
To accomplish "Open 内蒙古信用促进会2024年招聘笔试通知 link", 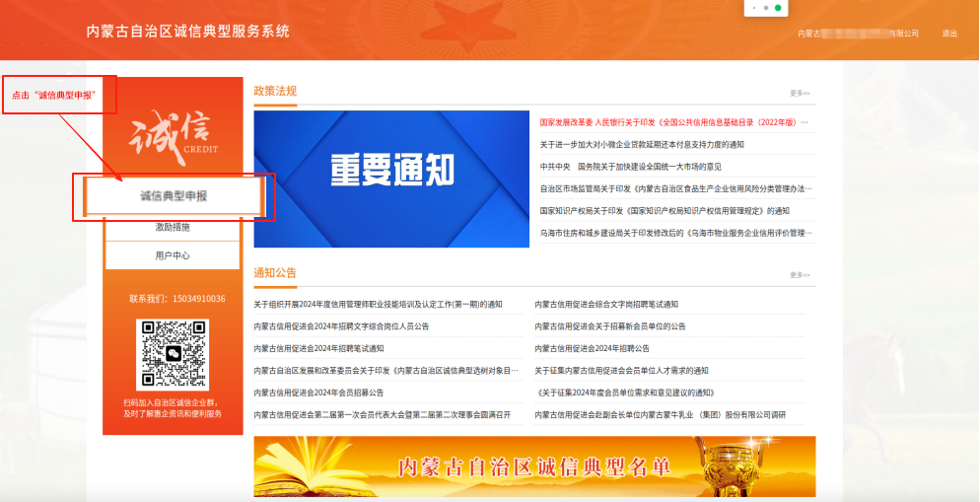I will (x=318, y=348).
